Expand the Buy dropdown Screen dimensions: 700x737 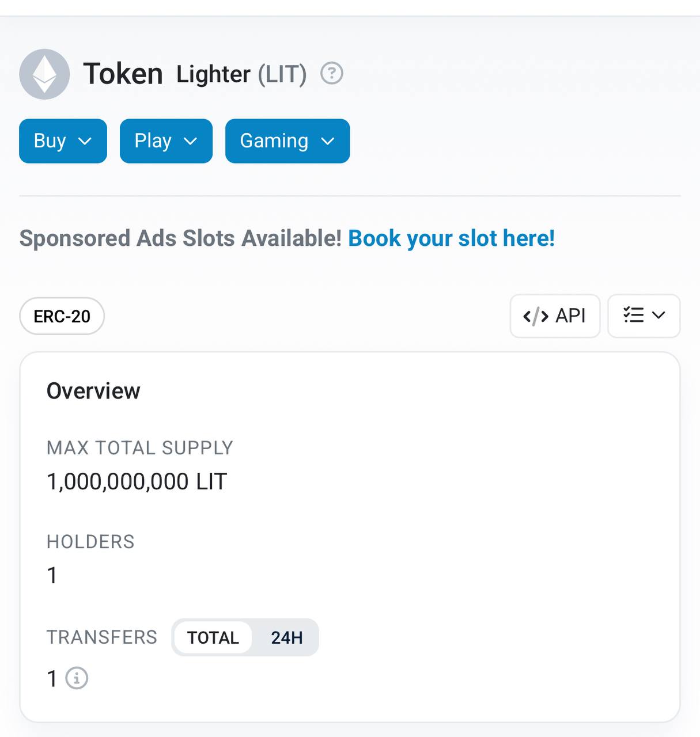[63, 141]
